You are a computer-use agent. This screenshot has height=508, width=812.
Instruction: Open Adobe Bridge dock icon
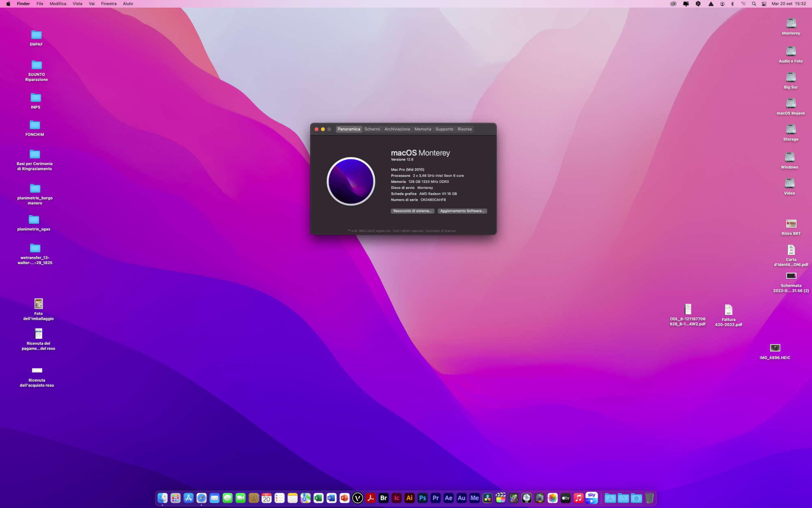point(384,498)
